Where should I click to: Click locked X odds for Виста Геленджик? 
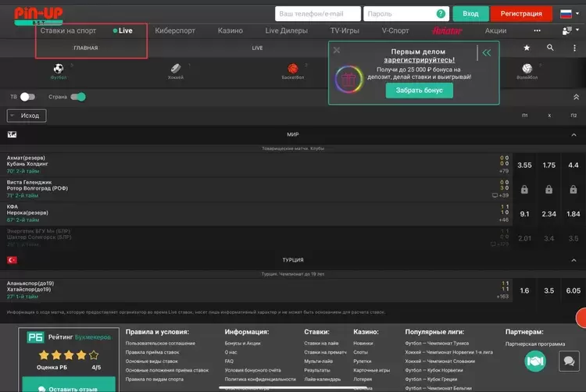pos(548,189)
